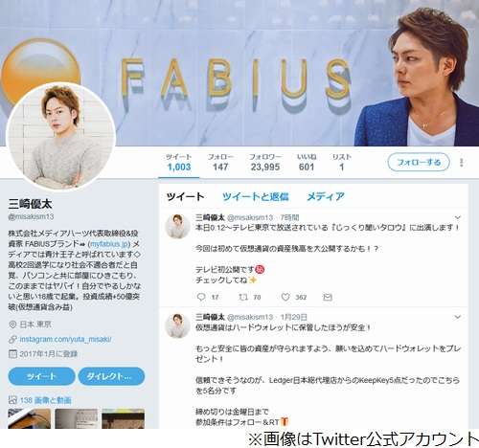
Task: Open the myfabius.jp link in bio
Action: coord(109,244)
